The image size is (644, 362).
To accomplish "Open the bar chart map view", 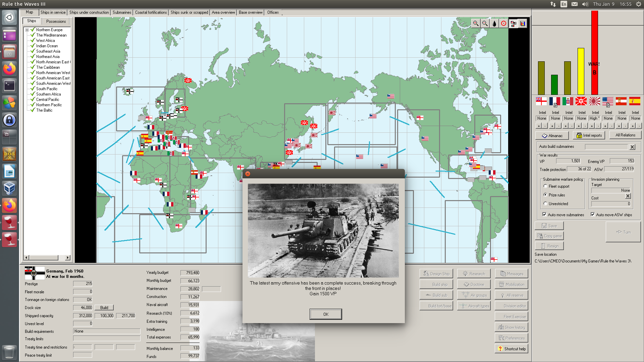I will coord(523,23).
